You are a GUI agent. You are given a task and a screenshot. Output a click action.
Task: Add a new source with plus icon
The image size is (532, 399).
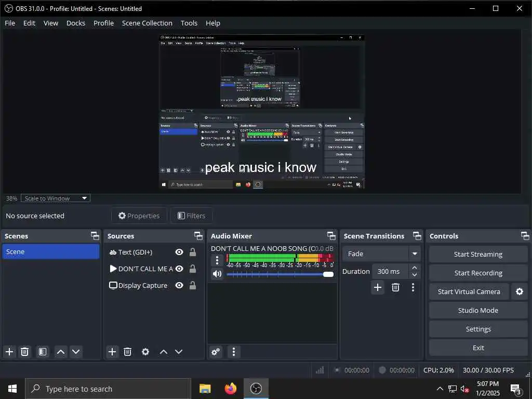point(112,352)
